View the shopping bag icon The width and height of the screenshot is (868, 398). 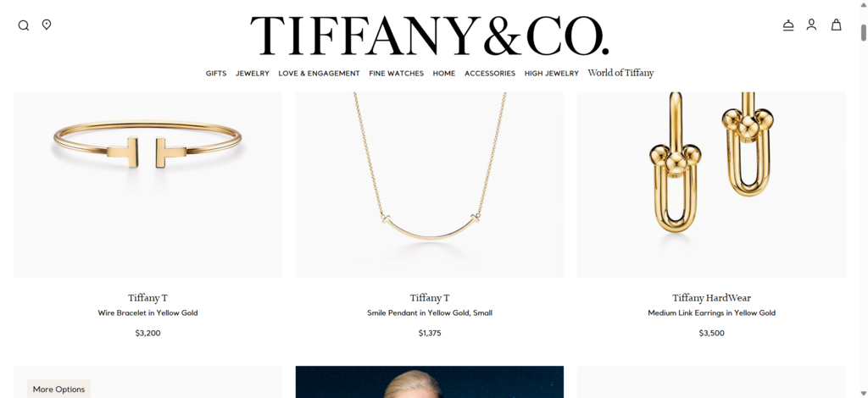[x=837, y=25]
